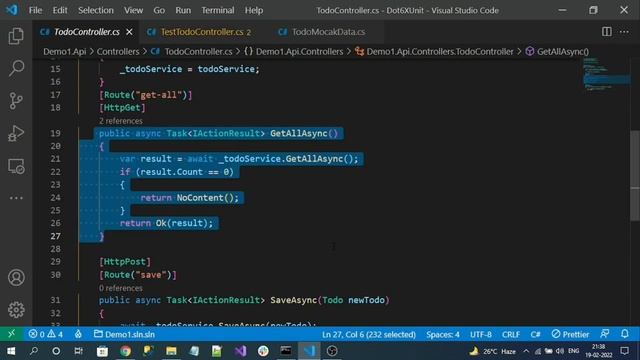The height and width of the screenshot is (360, 640).
Task: Split the editor to the right
Action: point(607,32)
